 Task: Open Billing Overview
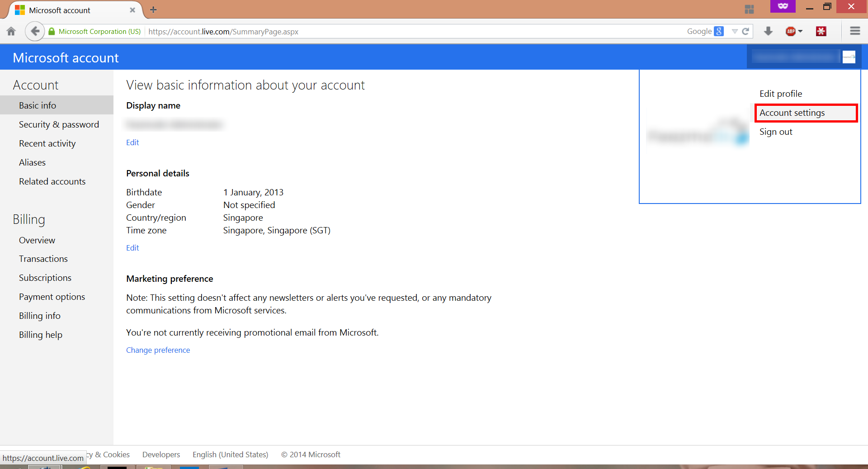click(x=37, y=240)
